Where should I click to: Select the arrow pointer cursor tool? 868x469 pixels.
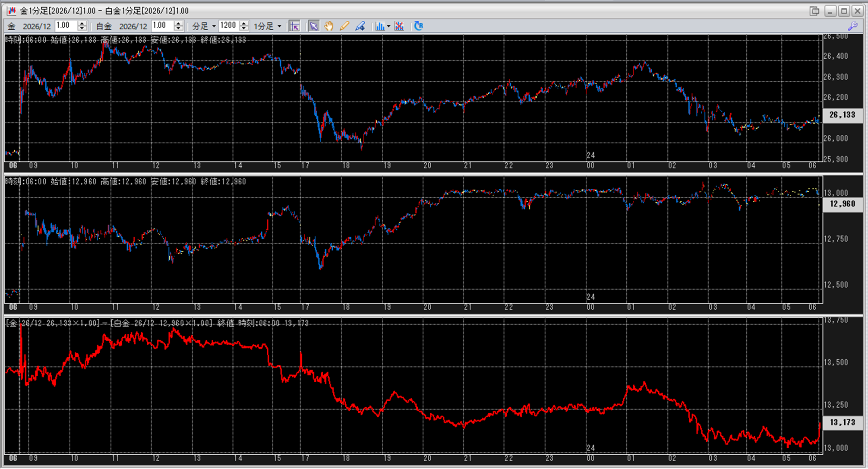(314, 26)
